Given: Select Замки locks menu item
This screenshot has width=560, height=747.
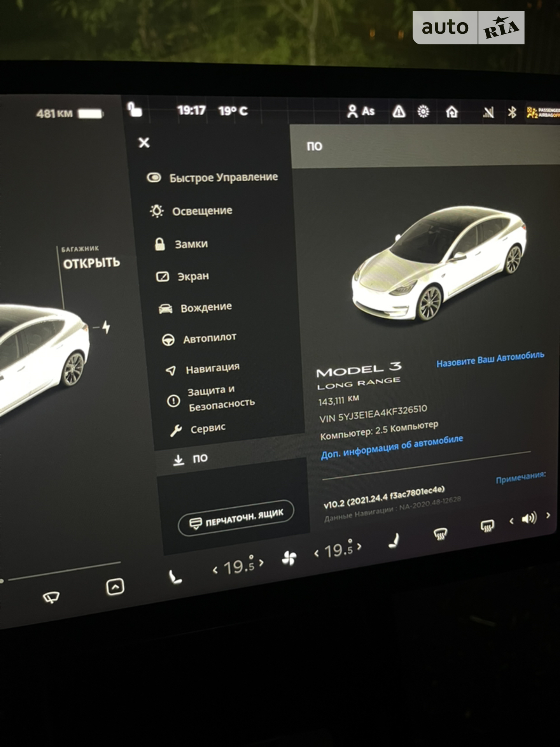Looking at the screenshot, I should 181,244.
